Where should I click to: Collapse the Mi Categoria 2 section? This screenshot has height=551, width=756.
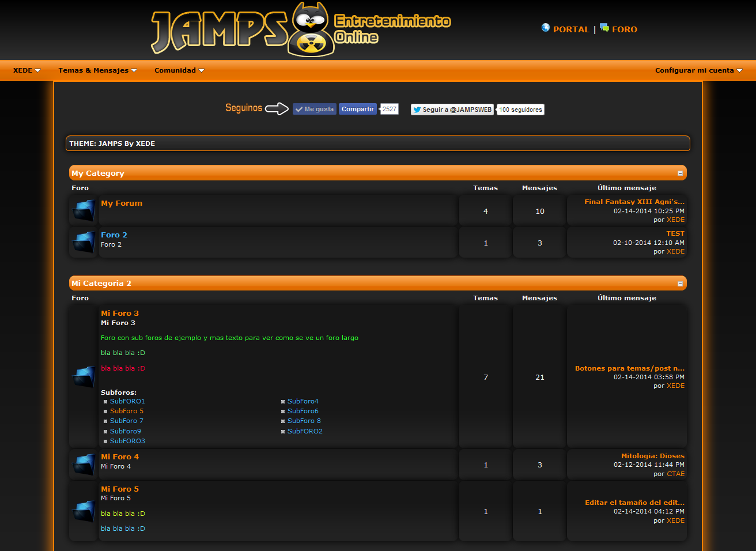pos(680,284)
